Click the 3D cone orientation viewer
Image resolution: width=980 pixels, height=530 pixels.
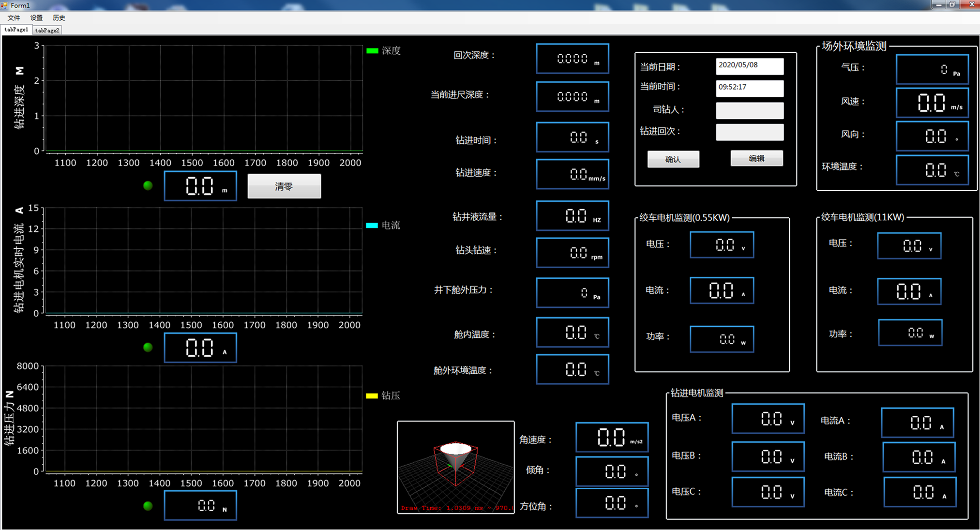455,467
